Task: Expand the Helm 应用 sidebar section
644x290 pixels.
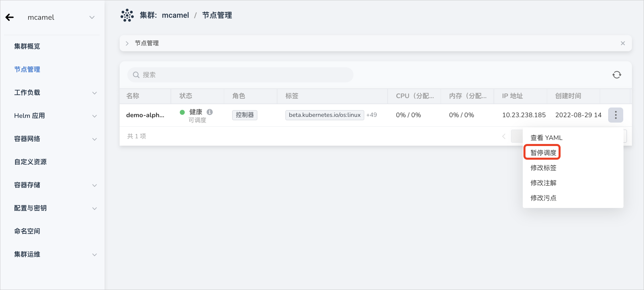Action: pyautogui.click(x=94, y=116)
